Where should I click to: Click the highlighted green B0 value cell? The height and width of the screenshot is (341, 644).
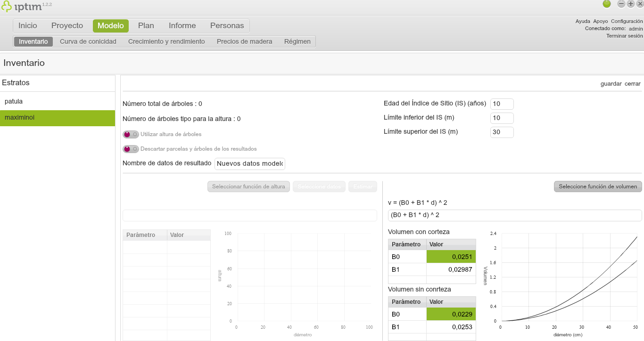point(451,256)
